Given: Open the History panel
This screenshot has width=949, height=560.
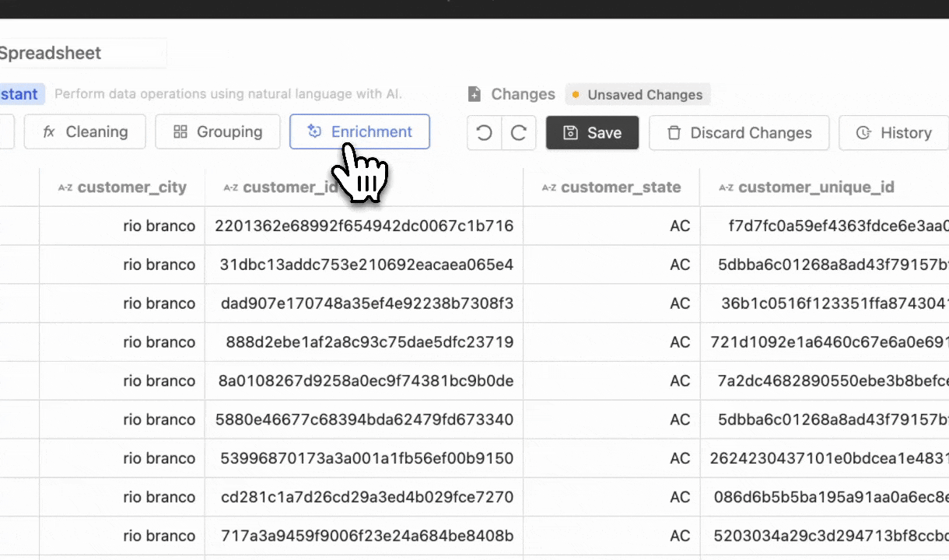Looking at the screenshot, I should [x=894, y=133].
